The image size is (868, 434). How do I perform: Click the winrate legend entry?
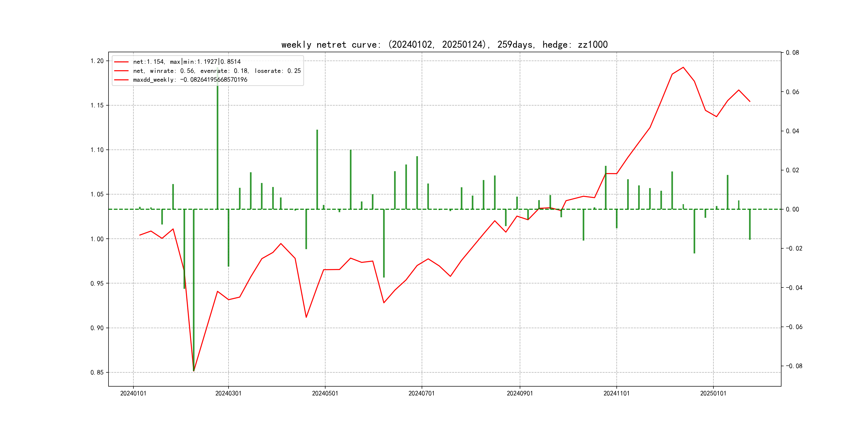point(217,71)
